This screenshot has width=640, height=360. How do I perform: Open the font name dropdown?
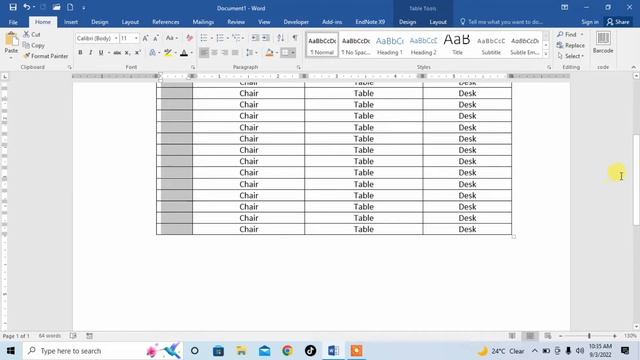coord(116,38)
